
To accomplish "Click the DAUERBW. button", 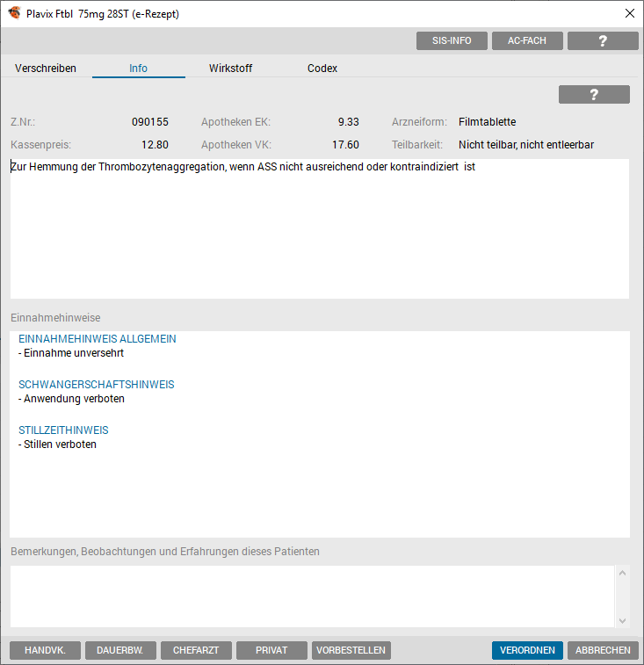I will [120, 650].
